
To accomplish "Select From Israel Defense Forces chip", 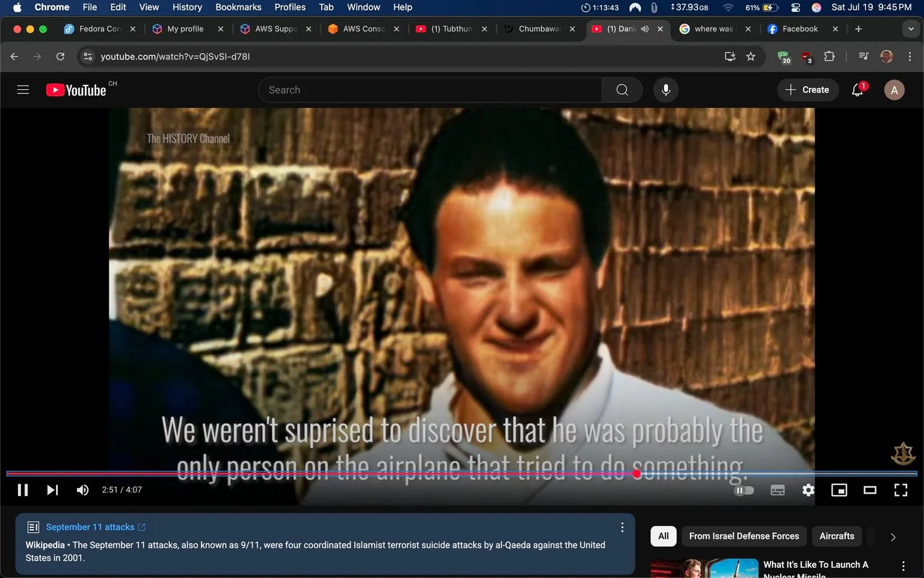I will (x=744, y=536).
